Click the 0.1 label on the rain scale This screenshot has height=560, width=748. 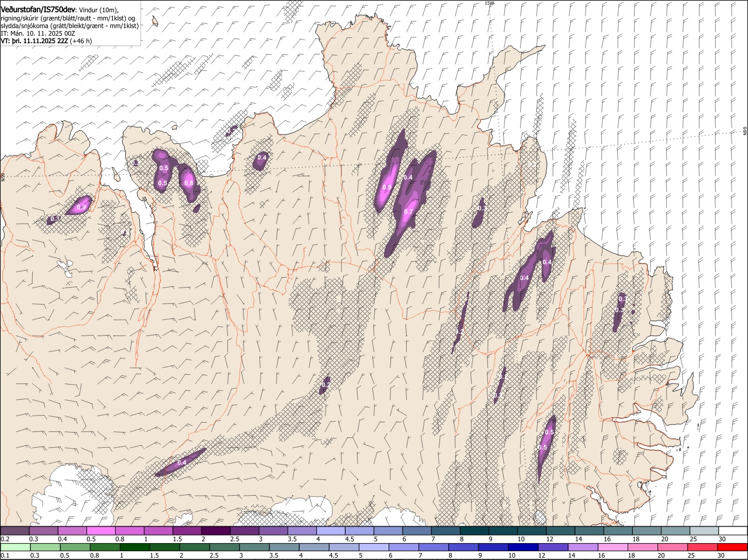click(x=5, y=555)
